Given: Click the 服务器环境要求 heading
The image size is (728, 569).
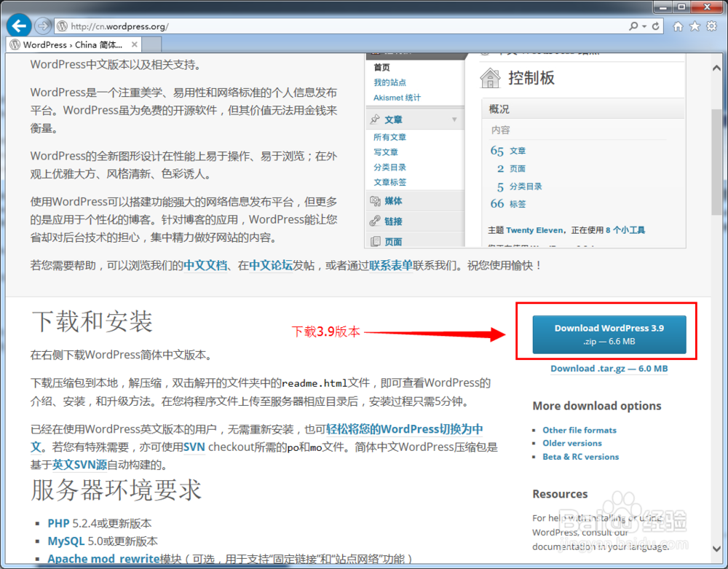Looking at the screenshot, I should pos(116,490).
